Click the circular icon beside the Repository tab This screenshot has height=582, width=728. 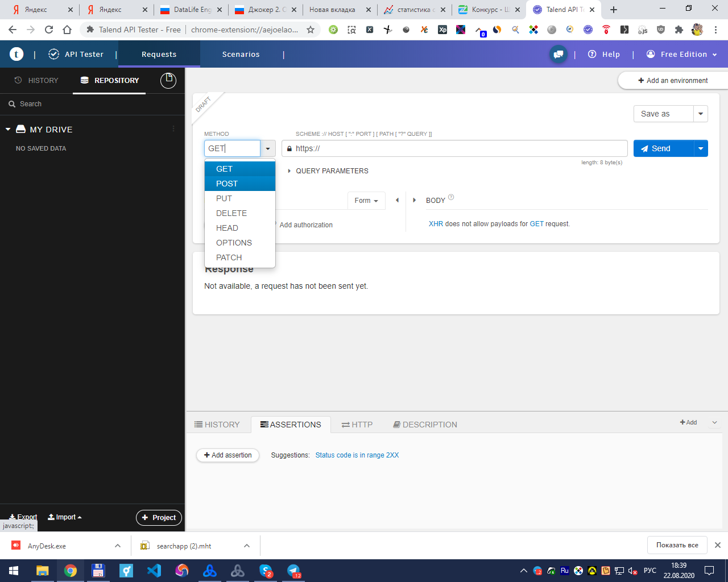pos(168,81)
